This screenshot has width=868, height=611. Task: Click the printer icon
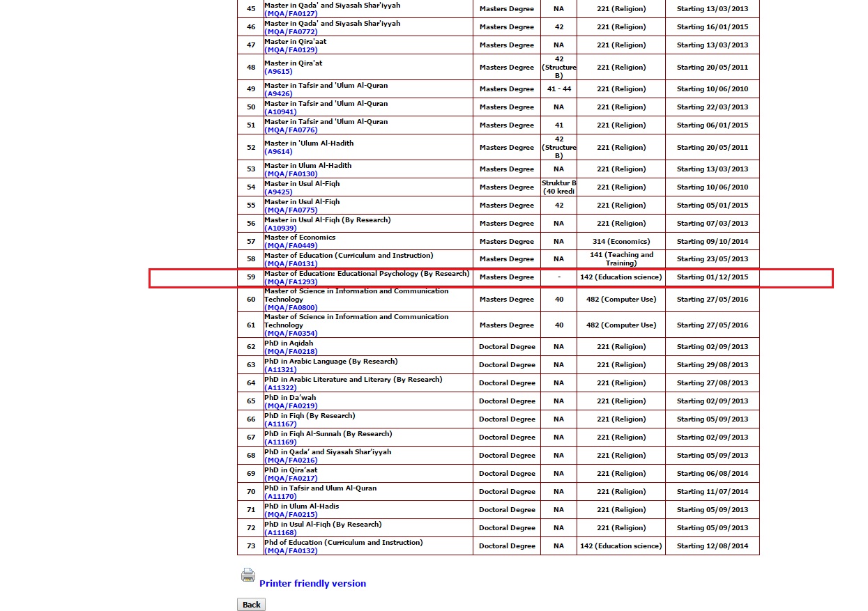(248, 575)
